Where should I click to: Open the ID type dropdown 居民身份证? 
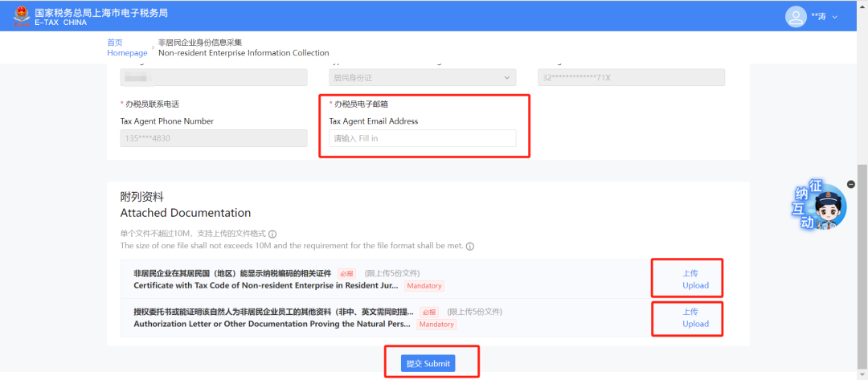[x=423, y=77]
